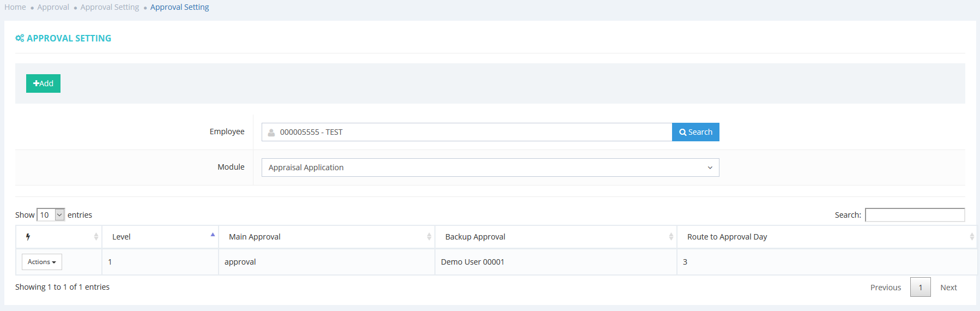Open Approval breadcrumb link
The height and width of the screenshot is (311, 980).
53,7
